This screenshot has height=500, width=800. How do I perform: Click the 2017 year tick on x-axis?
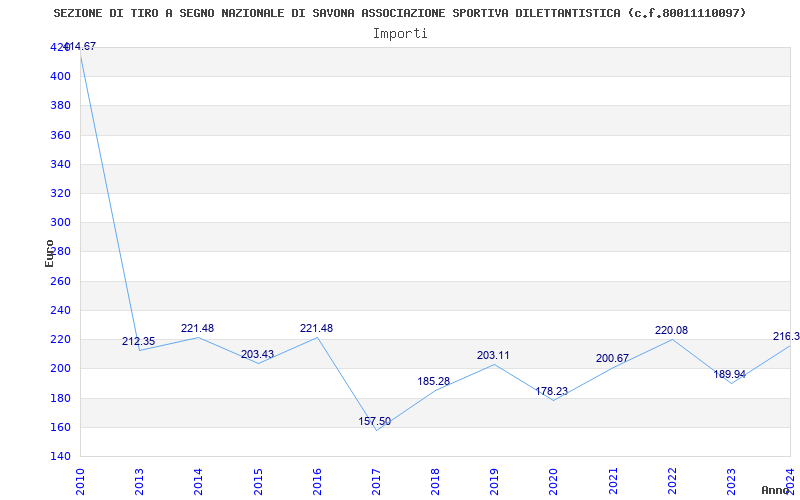(x=376, y=480)
